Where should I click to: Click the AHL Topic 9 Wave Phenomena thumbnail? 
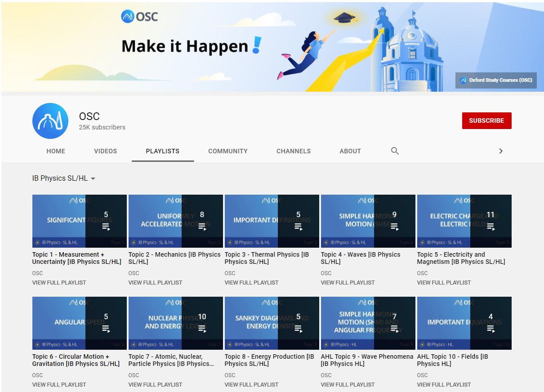tap(367, 323)
